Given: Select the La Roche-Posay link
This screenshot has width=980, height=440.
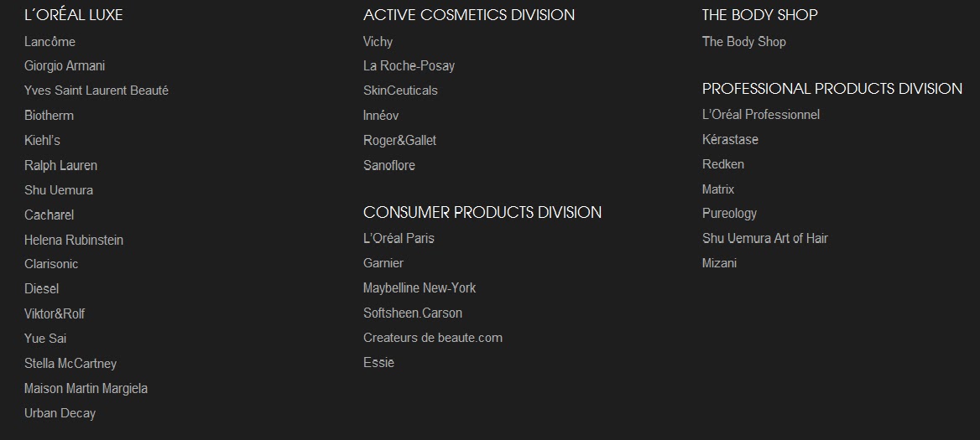Looking at the screenshot, I should [409, 66].
